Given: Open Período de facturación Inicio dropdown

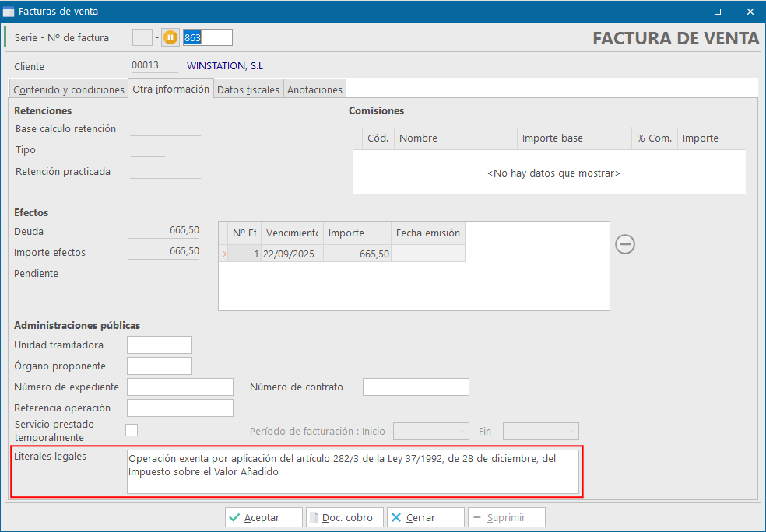Looking at the screenshot, I should coord(431,431).
